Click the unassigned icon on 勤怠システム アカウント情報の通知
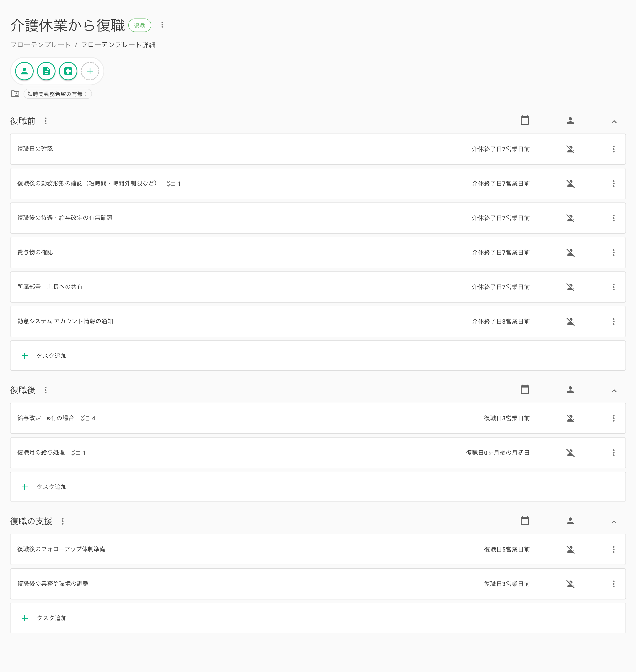Viewport: 636px width, 672px height. click(571, 322)
